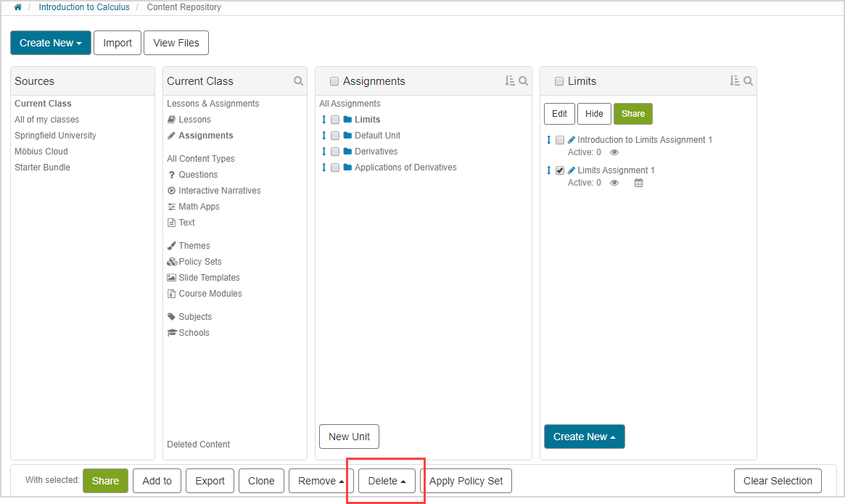Uncheck the Limits Assignment 1 checkbox
Viewport: 845px width, 504px height.
(560, 170)
